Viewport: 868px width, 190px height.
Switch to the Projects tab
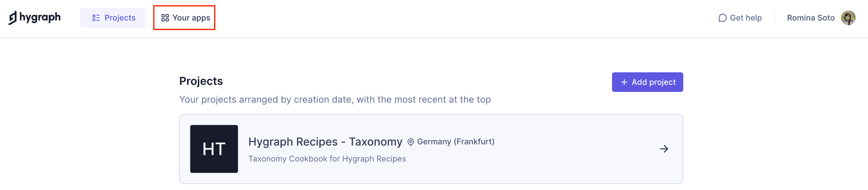click(113, 17)
